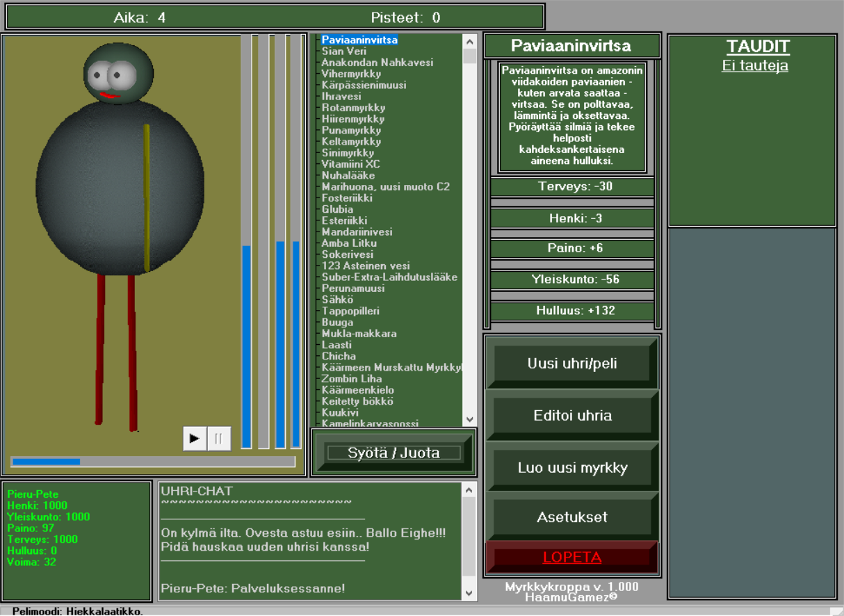Select Rotanmyrkky from the poison list
Image resolution: width=844 pixels, height=616 pixels.
point(353,108)
